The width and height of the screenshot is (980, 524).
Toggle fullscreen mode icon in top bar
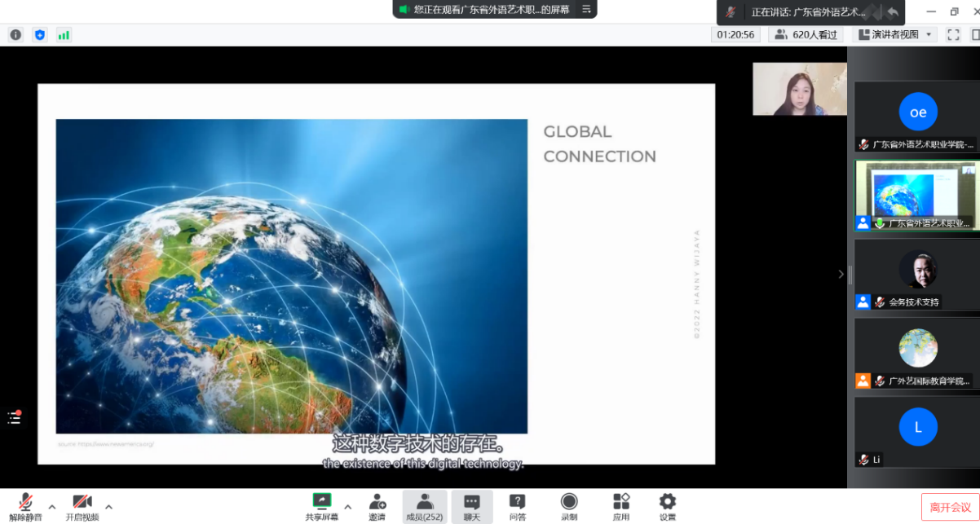pyautogui.click(x=952, y=34)
